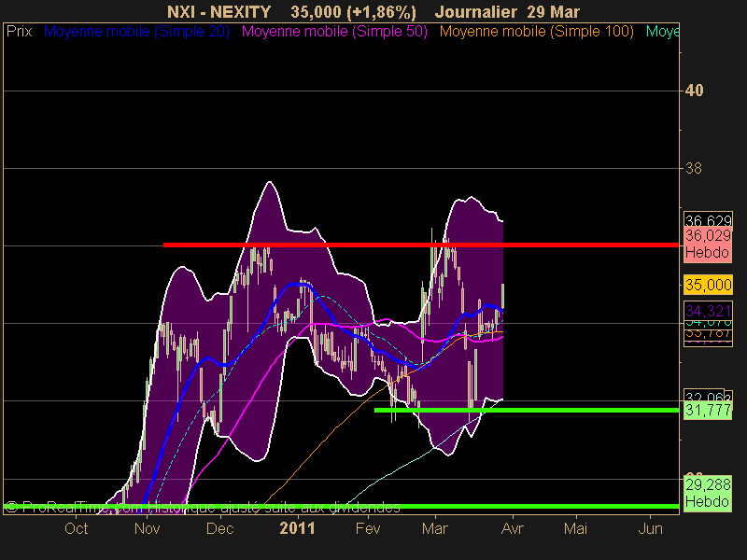Click the Avr label on time axis
Image resolution: width=747 pixels, height=560 pixels.
513,528
